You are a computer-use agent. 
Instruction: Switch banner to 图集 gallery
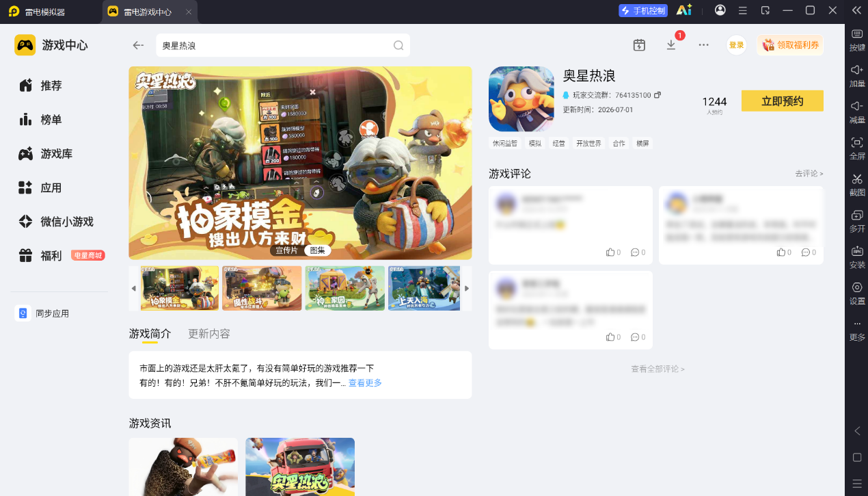point(316,250)
